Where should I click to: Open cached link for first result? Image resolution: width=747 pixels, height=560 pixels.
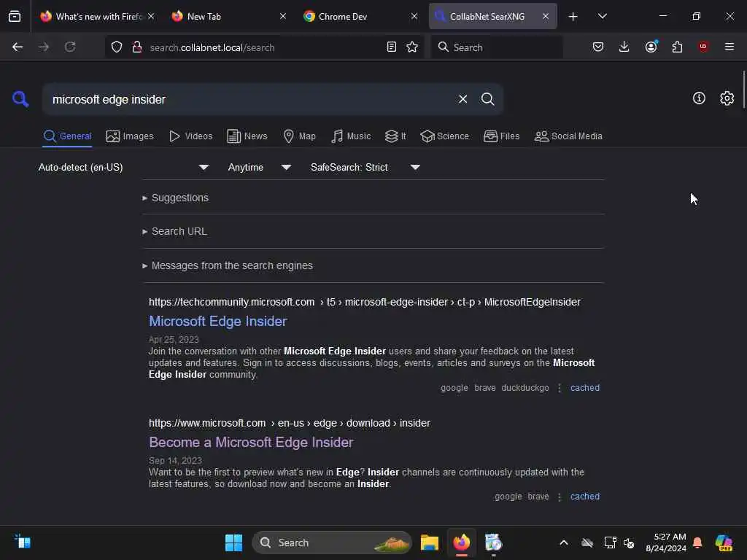(585, 388)
